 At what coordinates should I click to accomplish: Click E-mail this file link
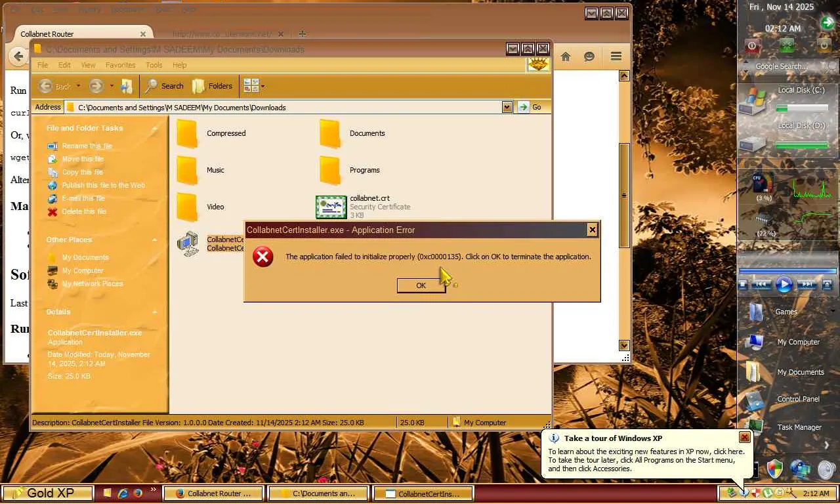[x=83, y=198]
